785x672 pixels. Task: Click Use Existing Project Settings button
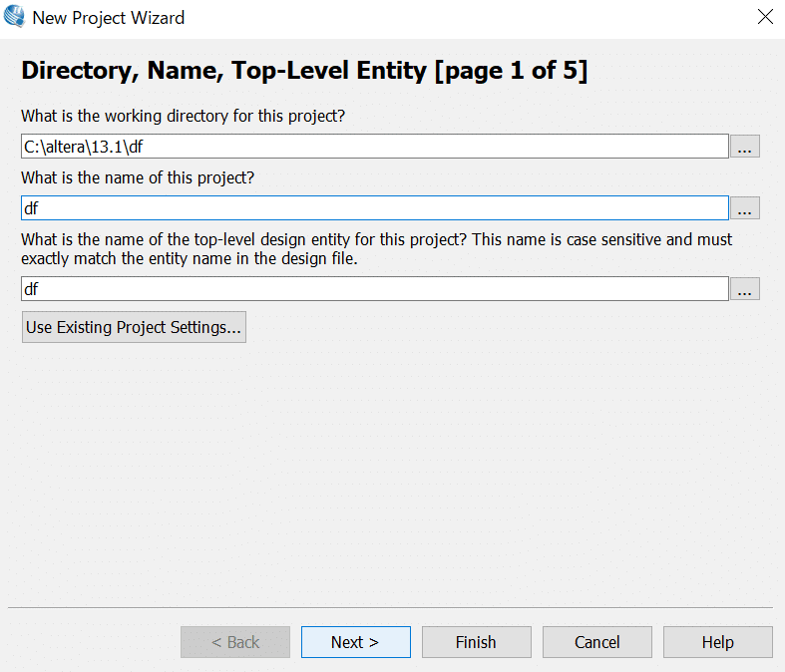tap(134, 327)
